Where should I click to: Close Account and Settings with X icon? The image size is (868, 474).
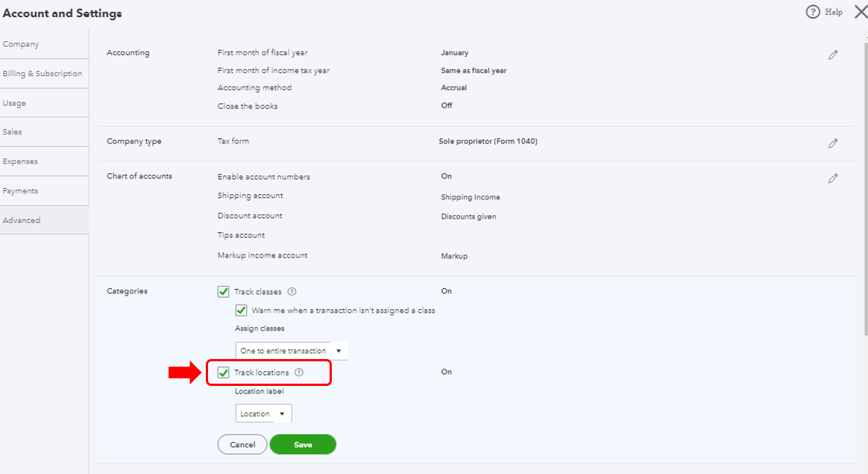pos(861,11)
